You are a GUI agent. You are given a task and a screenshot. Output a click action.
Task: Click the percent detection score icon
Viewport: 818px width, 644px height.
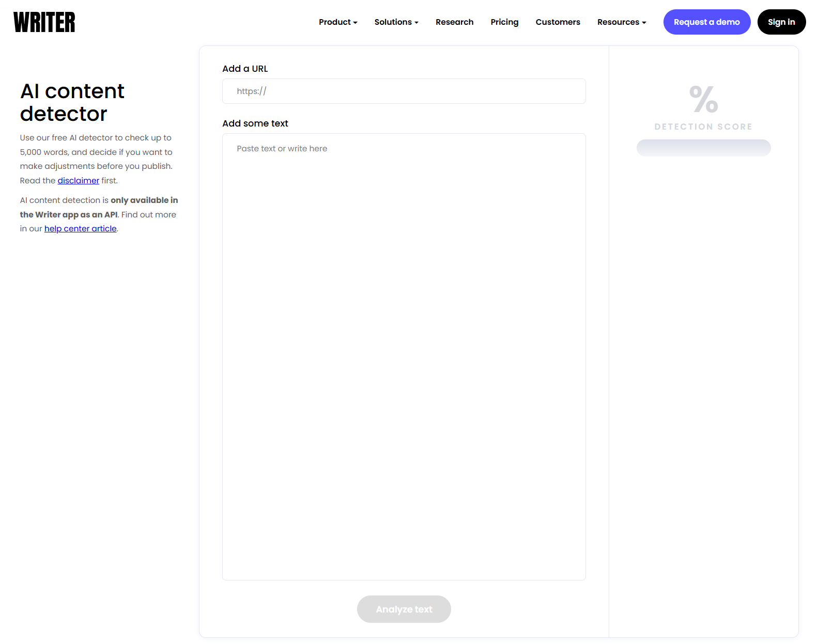[703, 99]
